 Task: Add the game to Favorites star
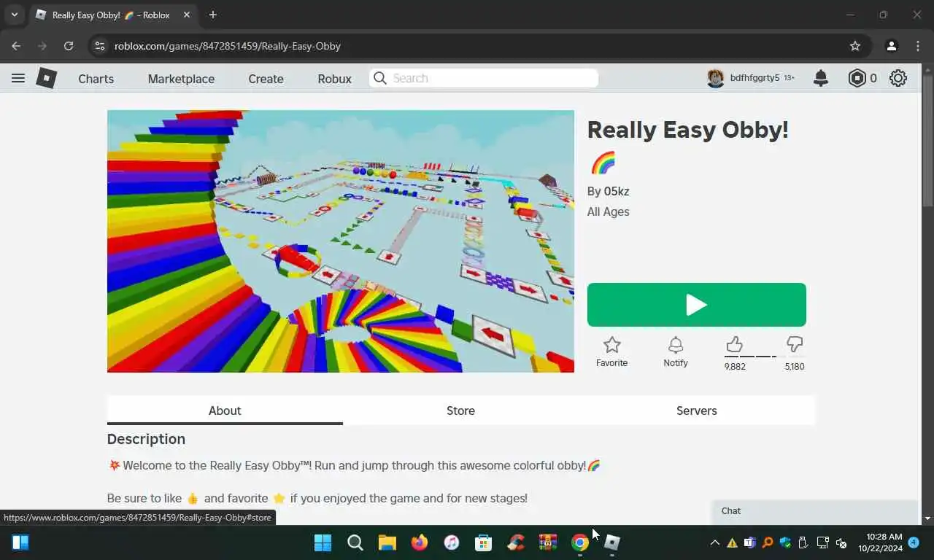tap(611, 351)
